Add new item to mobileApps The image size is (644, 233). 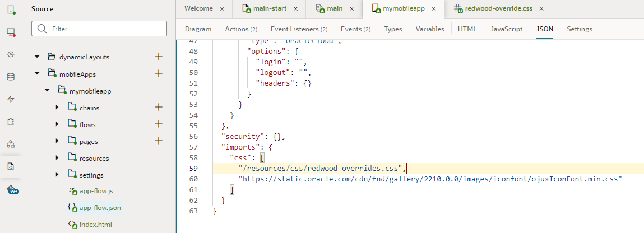[x=159, y=73]
